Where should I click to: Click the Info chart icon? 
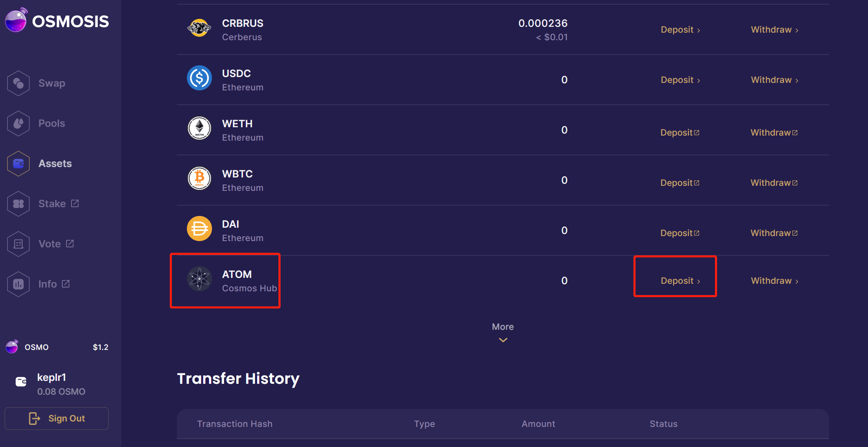click(18, 284)
